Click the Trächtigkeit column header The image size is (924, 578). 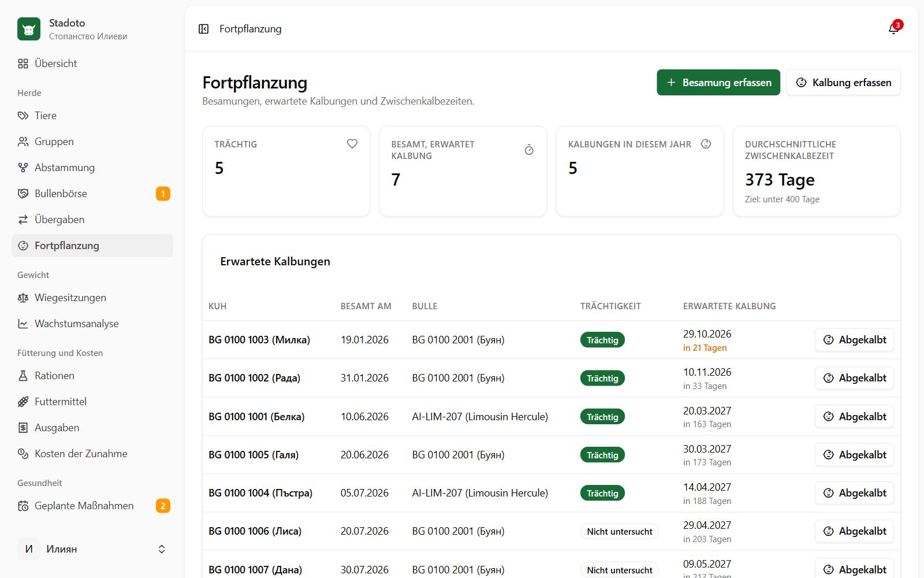click(x=610, y=306)
